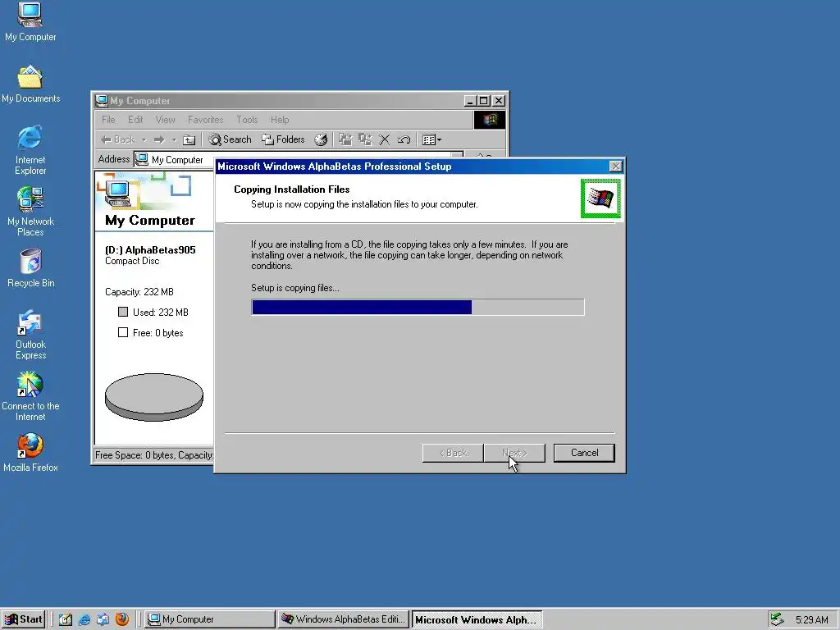This screenshot has height=630, width=840.
Task: Click Back button in My Computer toolbar
Action: pyautogui.click(x=118, y=139)
